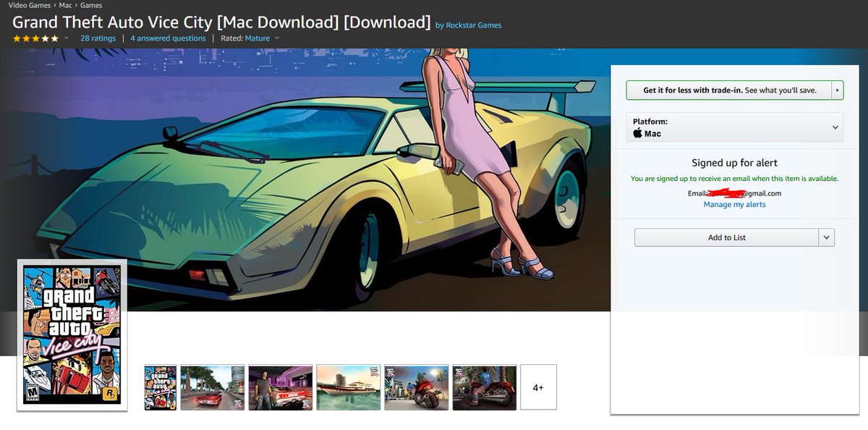
Task: Expand the rating breakdown chevron next to stars
Action: click(67, 38)
